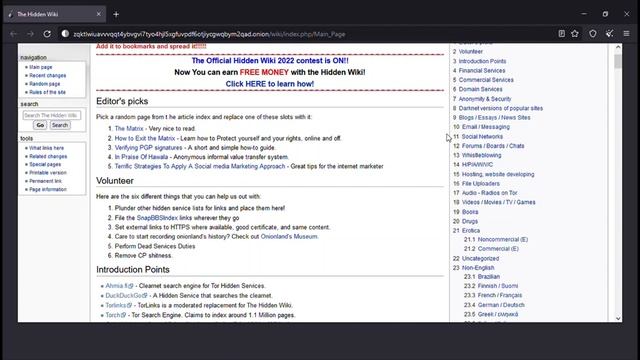Open Permanent link in tools
This screenshot has width=640, height=360.
pyautogui.click(x=45, y=181)
